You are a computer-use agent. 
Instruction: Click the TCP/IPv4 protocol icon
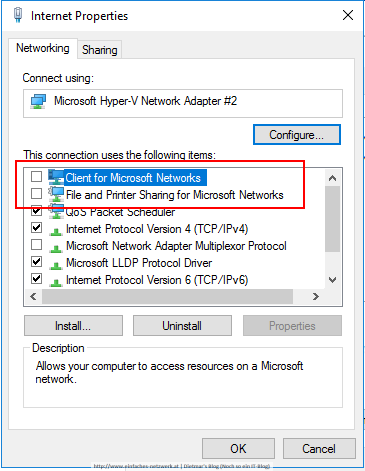[55, 230]
